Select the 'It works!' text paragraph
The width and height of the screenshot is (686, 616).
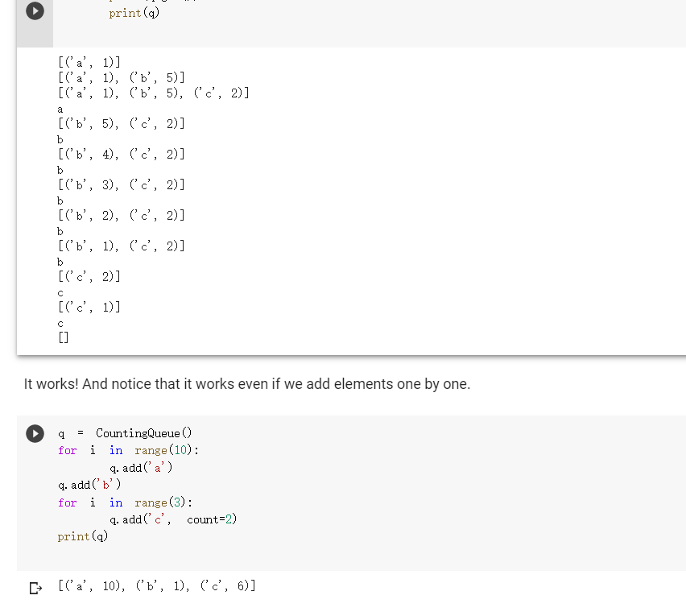(x=247, y=384)
